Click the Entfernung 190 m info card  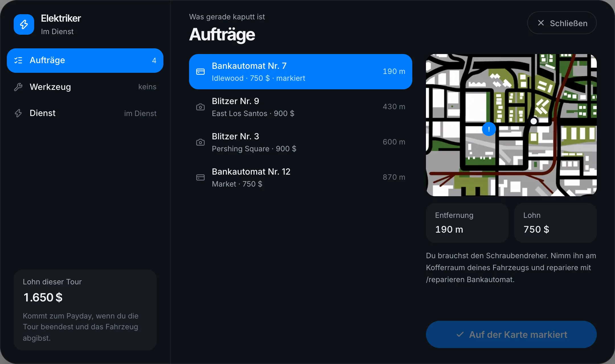[x=467, y=223]
